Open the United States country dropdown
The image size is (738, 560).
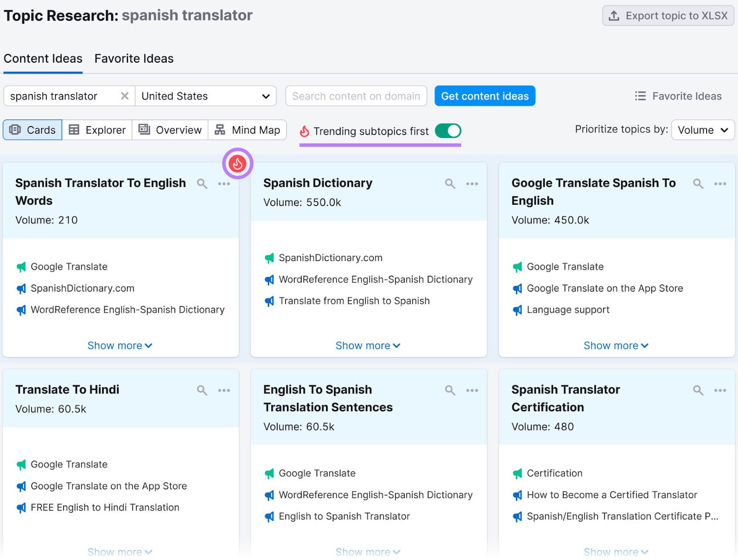pos(206,96)
